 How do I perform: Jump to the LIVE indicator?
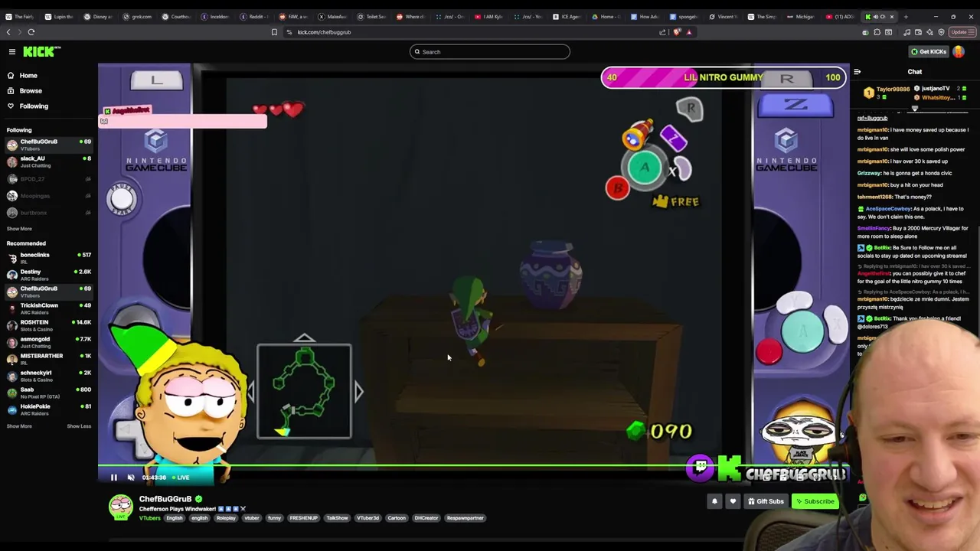coord(181,478)
